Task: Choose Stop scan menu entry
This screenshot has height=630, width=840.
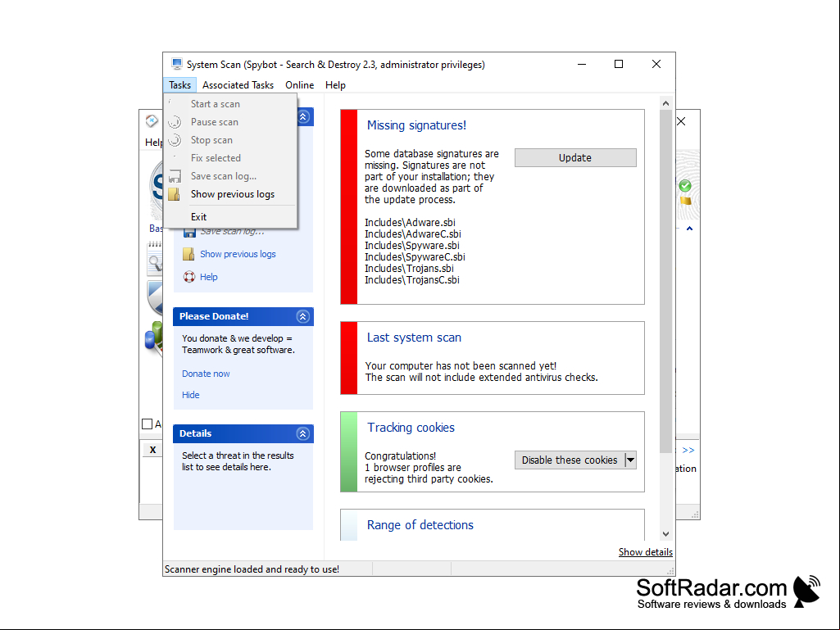Action: pyautogui.click(x=230, y=140)
